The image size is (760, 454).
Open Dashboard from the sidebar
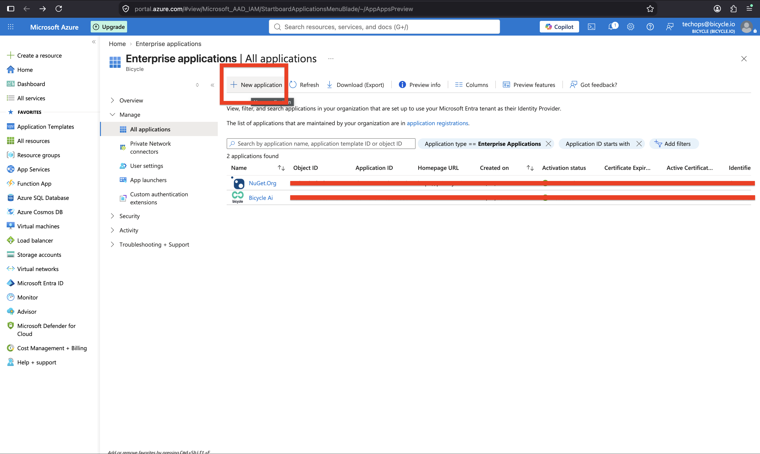[x=26, y=84]
